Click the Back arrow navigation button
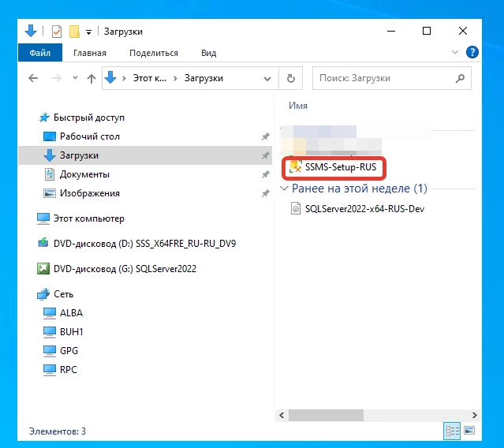 pos(33,79)
